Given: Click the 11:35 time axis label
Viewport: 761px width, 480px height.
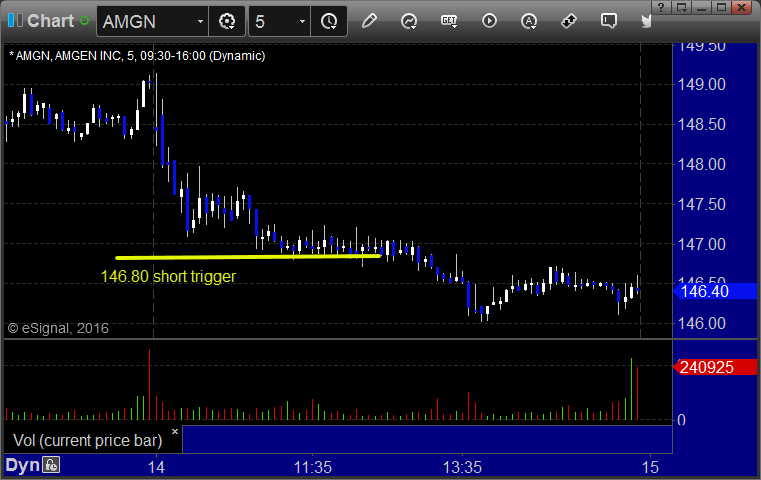Looking at the screenshot, I should click(x=313, y=467).
